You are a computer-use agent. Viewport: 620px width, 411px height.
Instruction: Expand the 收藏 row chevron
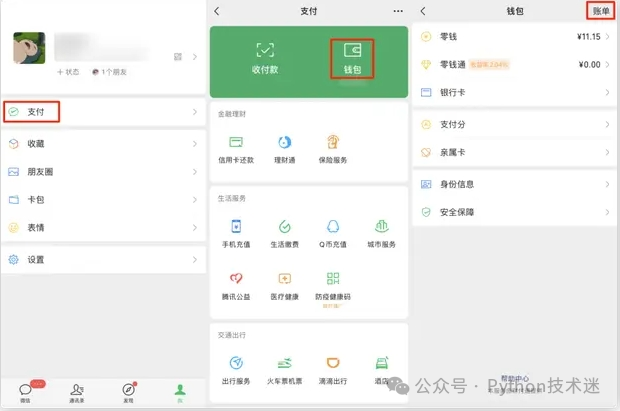195,144
